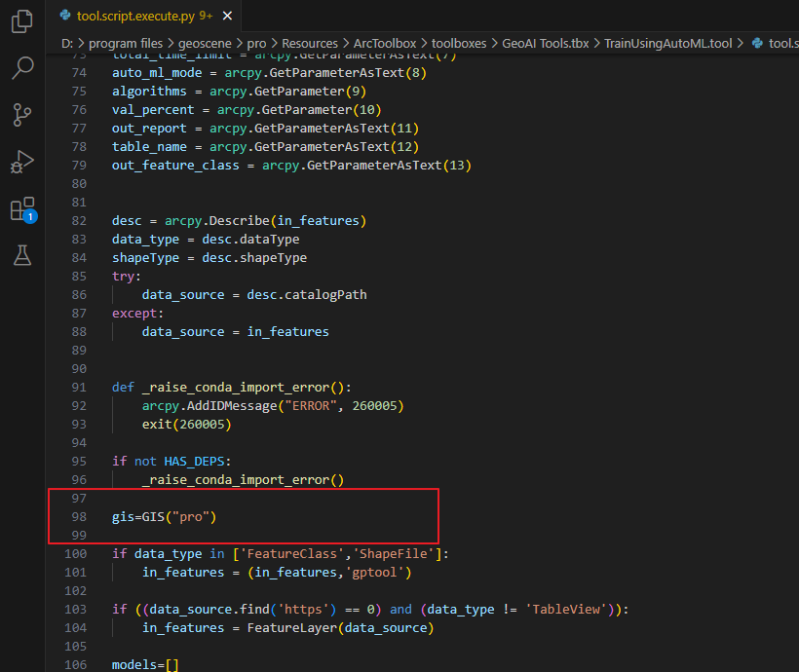Viewport: 799px width, 672px height.
Task: Click 'algorithms' variable on line 75
Action: [149, 92]
